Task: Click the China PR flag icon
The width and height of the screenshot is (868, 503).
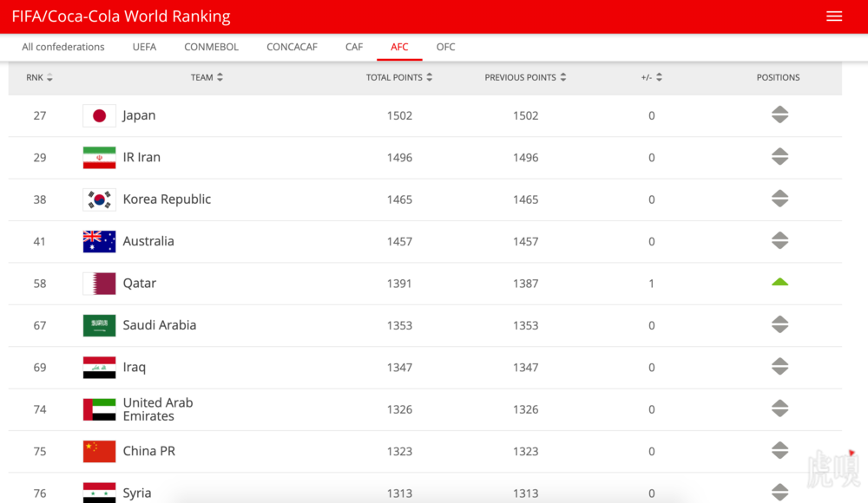Action: [99, 452]
